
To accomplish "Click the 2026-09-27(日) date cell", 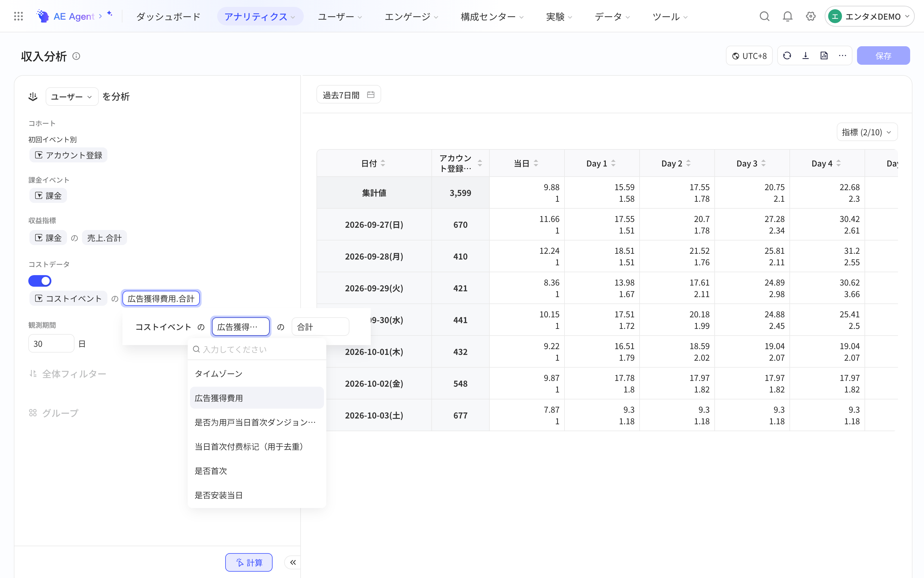I will click(x=374, y=224).
